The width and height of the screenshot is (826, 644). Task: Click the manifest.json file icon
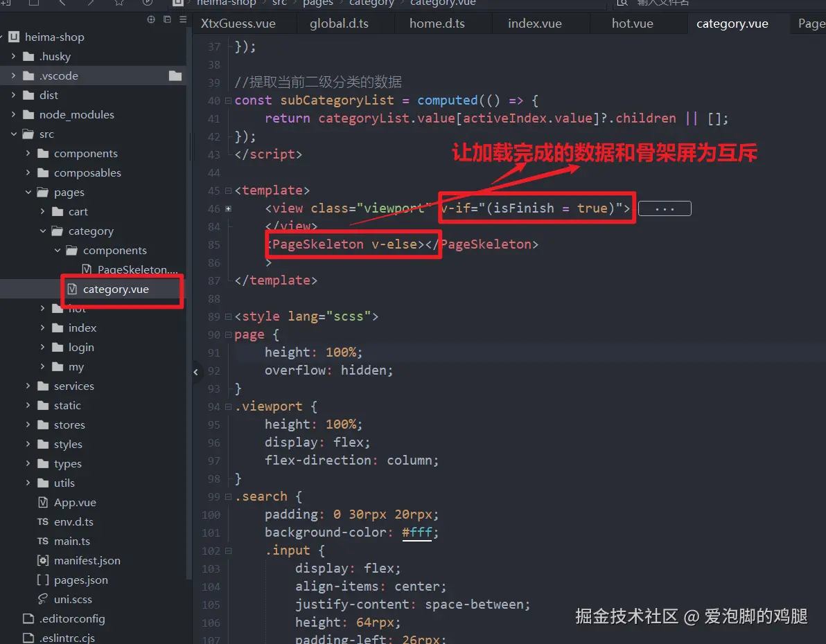click(43, 560)
